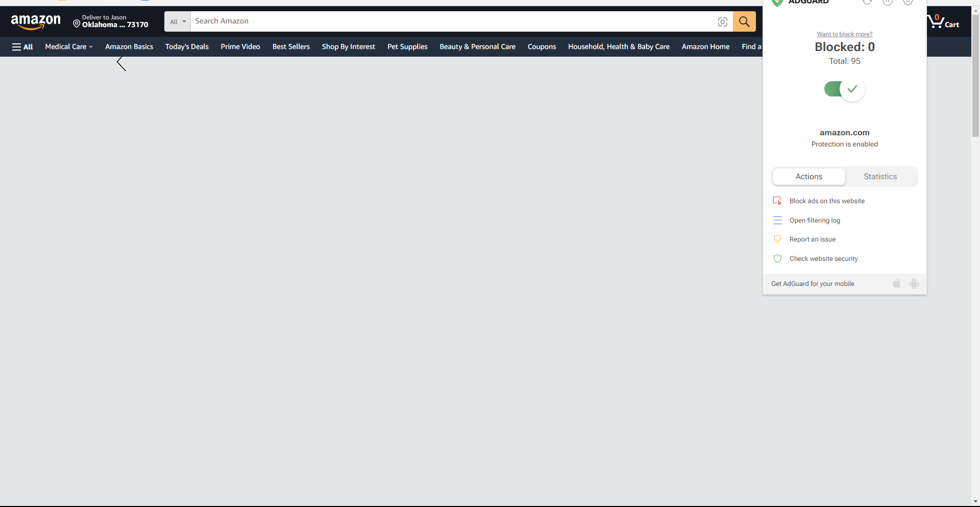Open the Today's Deals menu item
This screenshot has height=507, width=980.
pyautogui.click(x=186, y=46)
